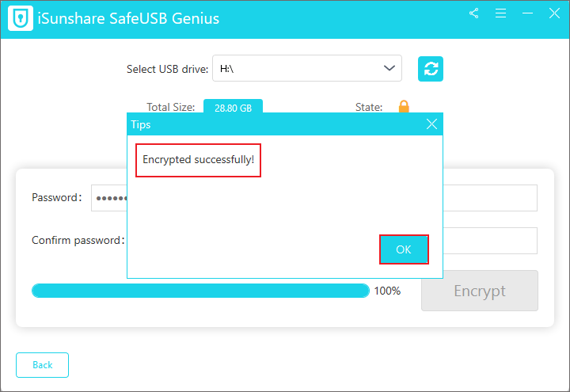
Task: Go back using the Back button
Action: click(x=42, y=365)
